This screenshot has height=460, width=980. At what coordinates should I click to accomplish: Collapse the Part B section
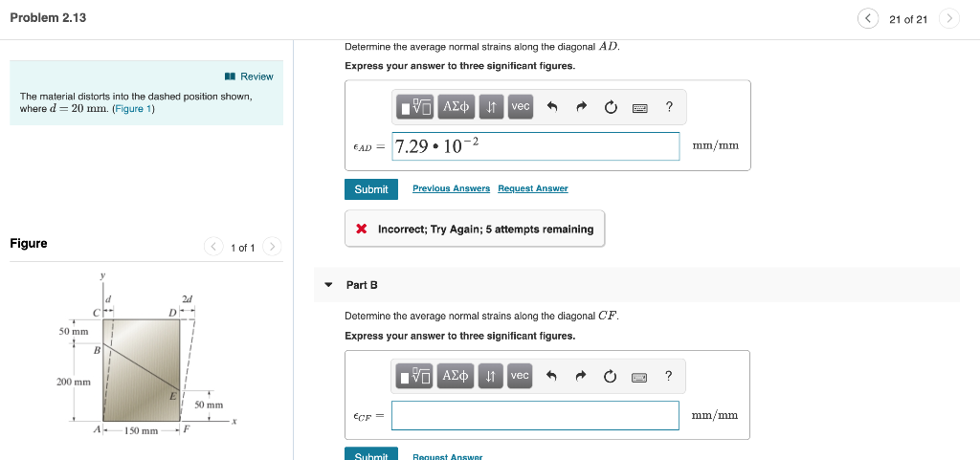tap(329, 285)
